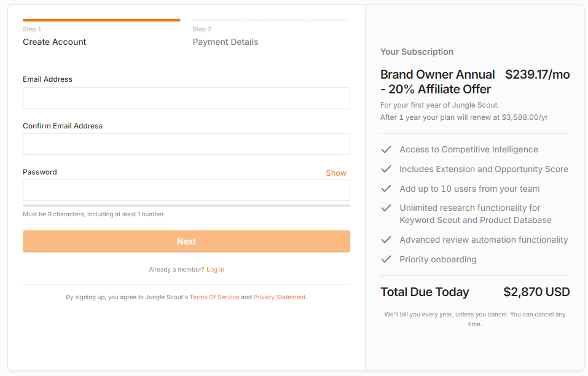The width and height of the screenshot is (588, 376).
Task: Click the 'Password' field label
Action: [40, 172]
